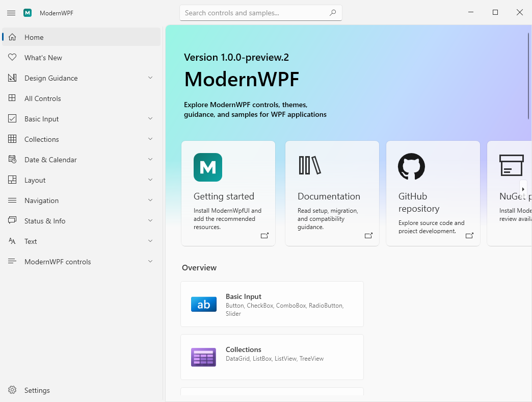This screenshot has width=532, height=402.
Task: Open the Basic Input overview tile title
Action: click(x=244, y=297)
